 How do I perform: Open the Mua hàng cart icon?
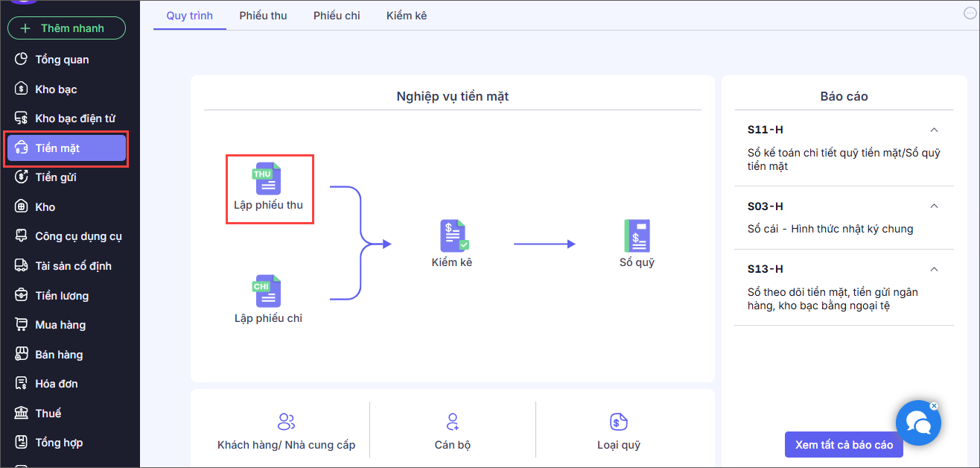click(22, 325)
